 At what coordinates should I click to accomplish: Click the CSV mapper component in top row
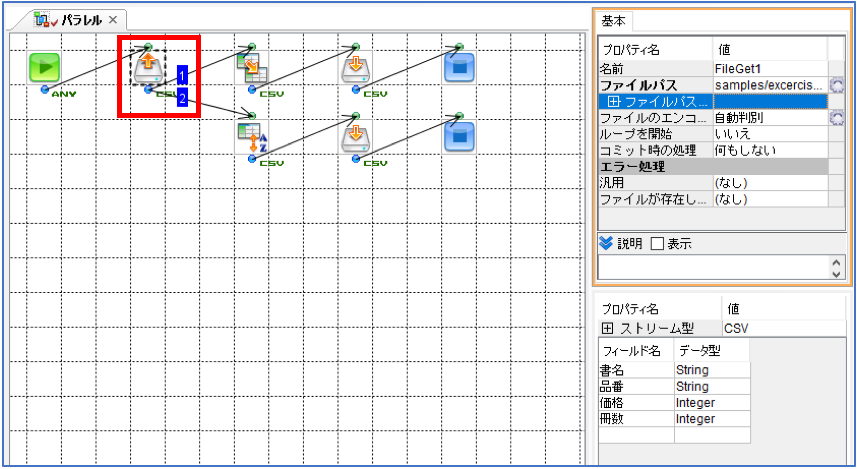[252, 68]
